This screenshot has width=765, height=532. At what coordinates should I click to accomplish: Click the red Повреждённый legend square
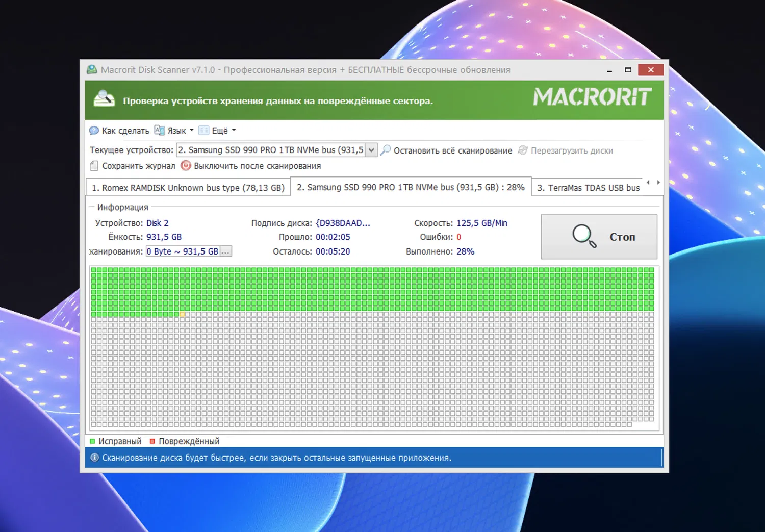point(152,441)
